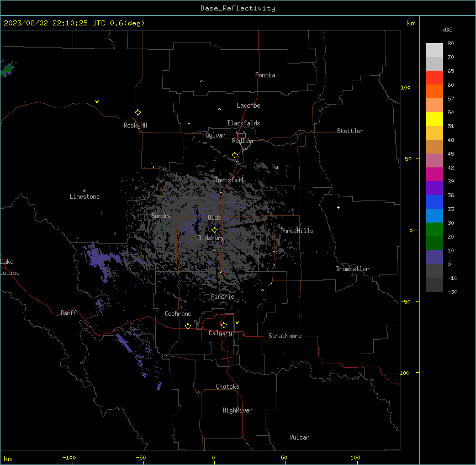The height and width of the screenshot is (465, 476).
Task: Select the 30 dBZ green color swatch
Action: coord(434,230)
